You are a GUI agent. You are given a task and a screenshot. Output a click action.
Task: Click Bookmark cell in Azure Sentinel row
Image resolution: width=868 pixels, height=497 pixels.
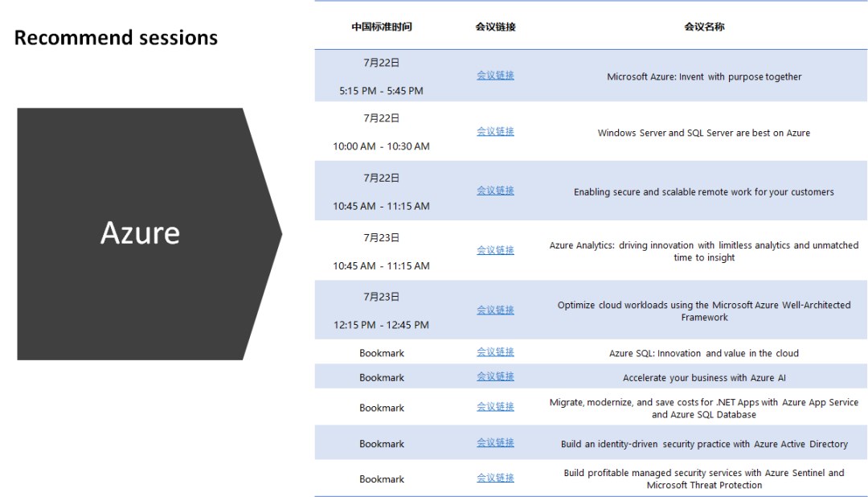(x=382, y=479)
